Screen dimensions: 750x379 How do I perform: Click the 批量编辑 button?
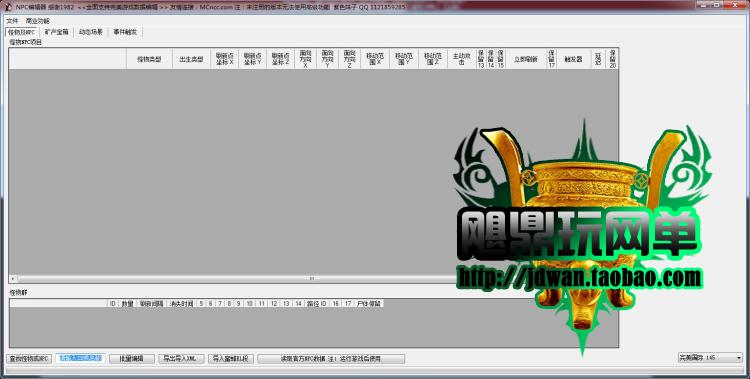tap(132, 358)
